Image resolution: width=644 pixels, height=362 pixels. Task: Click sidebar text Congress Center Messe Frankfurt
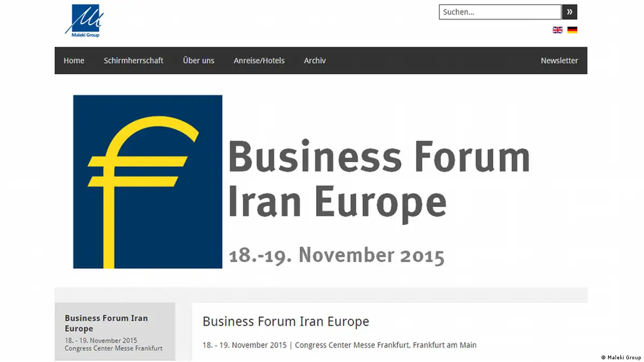tap(113, 348)
